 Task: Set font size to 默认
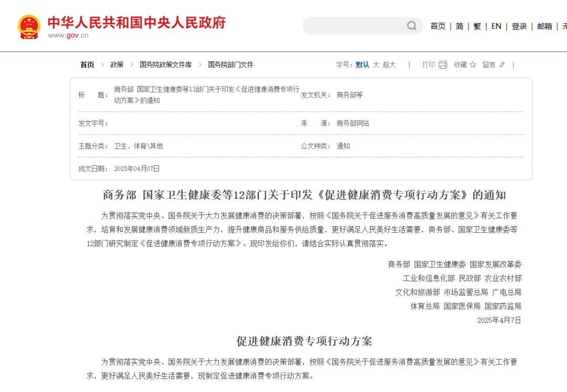point(362,65)
